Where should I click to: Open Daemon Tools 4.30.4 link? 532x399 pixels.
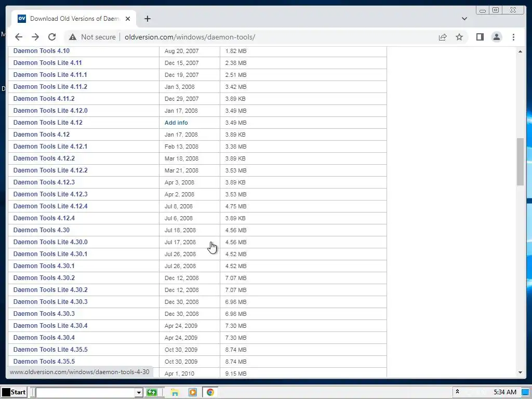coord(44,337)
